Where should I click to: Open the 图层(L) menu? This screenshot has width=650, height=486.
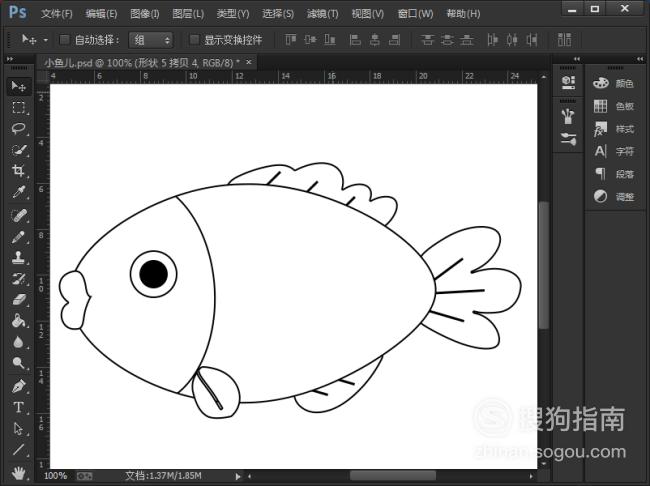tap(188, 14)
